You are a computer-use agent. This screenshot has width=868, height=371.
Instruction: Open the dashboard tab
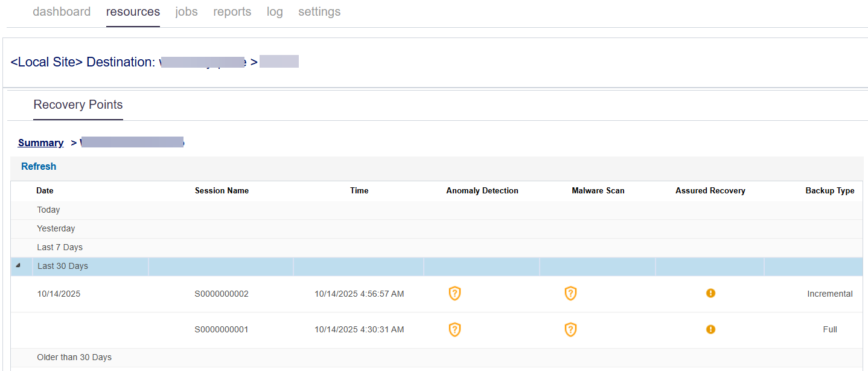(x=62, y=12)
